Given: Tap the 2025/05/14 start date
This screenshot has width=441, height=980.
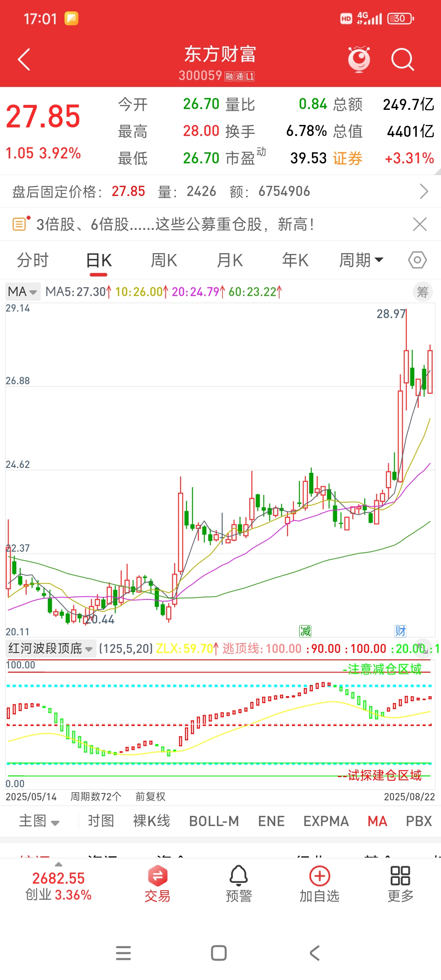Looking at the screenshot, I should (31, 797).
